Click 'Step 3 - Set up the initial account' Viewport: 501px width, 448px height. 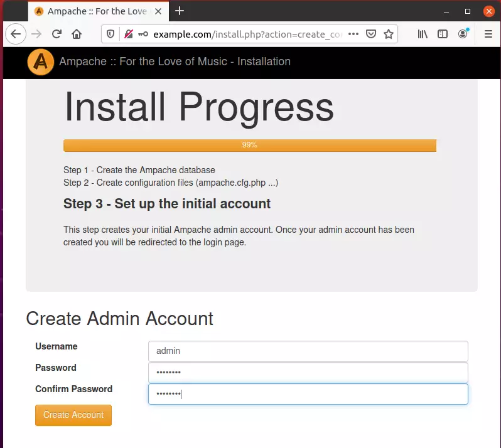click(x=167, y=204)
